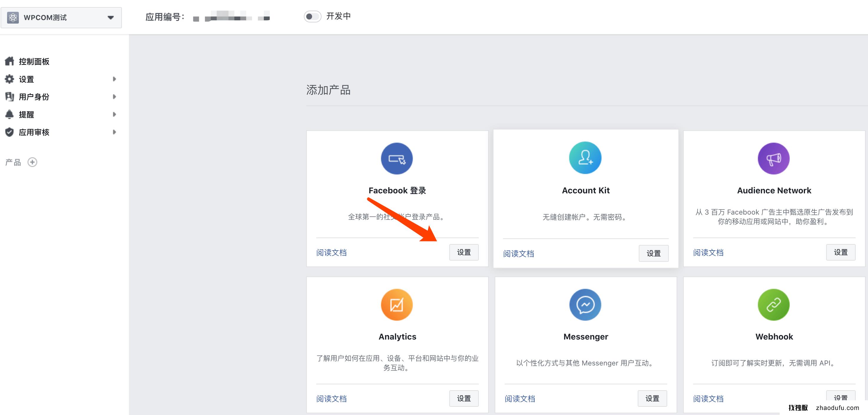This screenshot has height=415, width=868.
Task: Click the Account Kit card title
Action: click(x=586, y=190)
